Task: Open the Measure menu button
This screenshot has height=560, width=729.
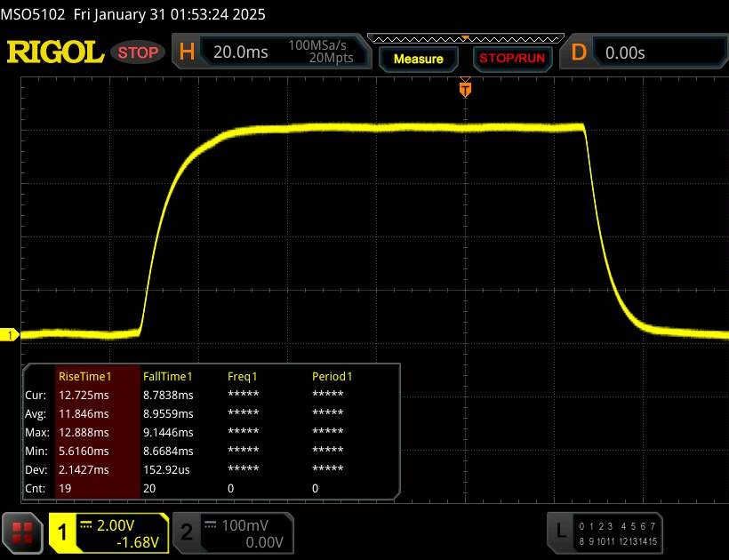Action: point(419,59)
